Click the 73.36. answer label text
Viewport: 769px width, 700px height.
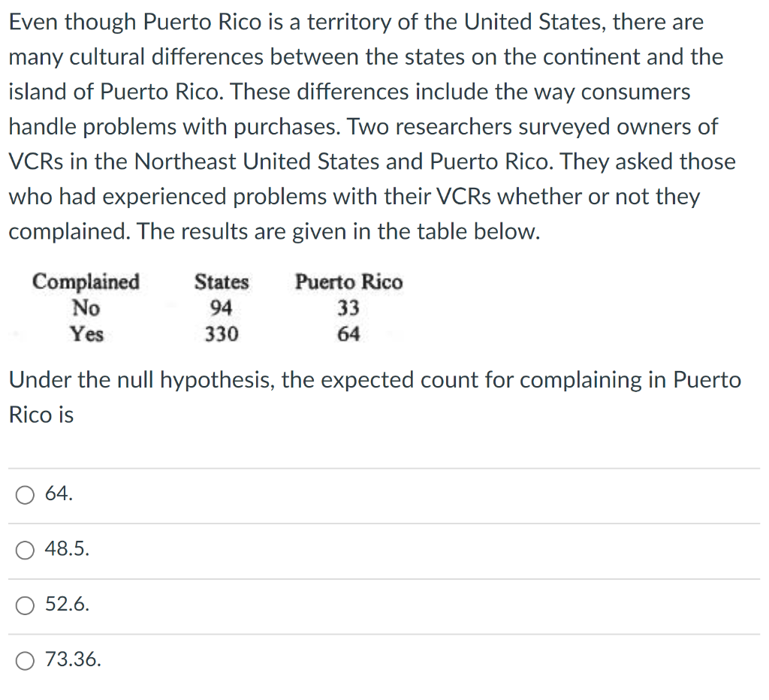pyautogui.click(x=73, y=659)
